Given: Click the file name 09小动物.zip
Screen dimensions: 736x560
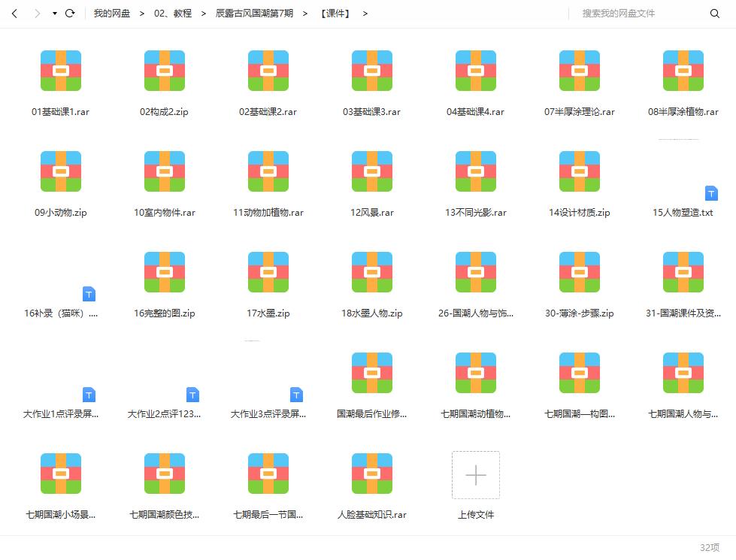Looking at the screenshot, I should [61, 213].
